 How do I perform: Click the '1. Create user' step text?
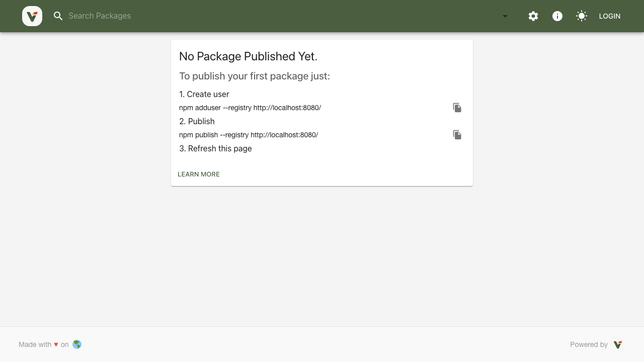[204, 94]
